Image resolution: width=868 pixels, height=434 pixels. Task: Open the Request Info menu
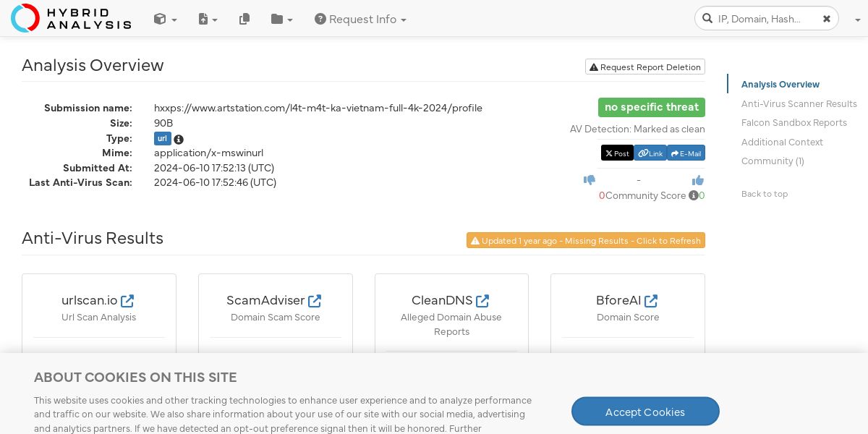pyautogui.click(x=360, y=20)
